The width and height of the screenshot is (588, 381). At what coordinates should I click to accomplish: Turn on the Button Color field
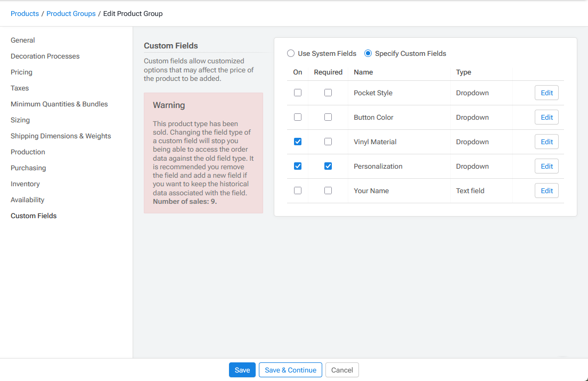297,117
